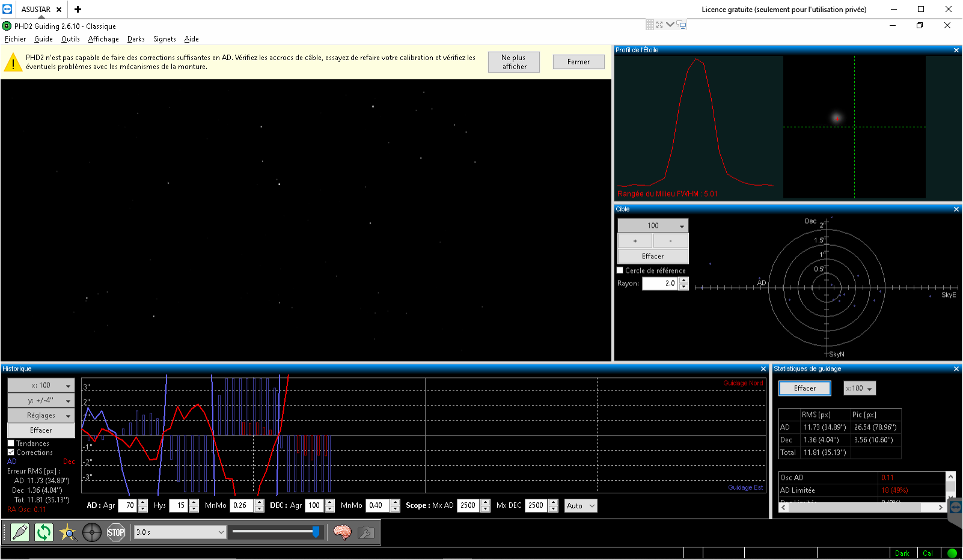The width and height of the screenshot is (963, 560).
Task: Increase the DEC MnMo stepper
Action: tap(395, 502)
